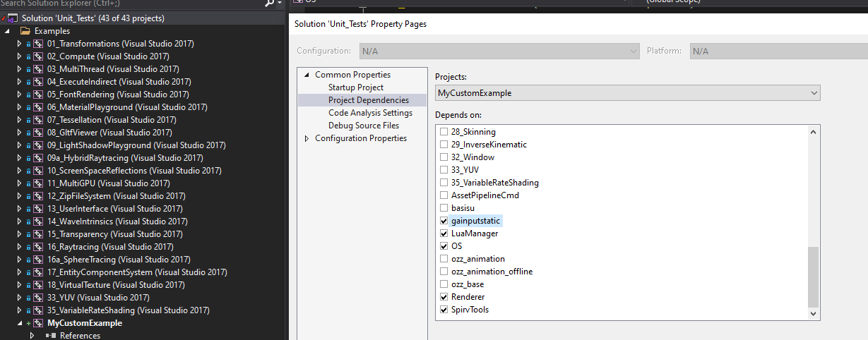Image resolution: width=868 pixels, height=340 pixels.
Task: Click the dependency list scroll up arrow
Action: [x=814, y=132]
